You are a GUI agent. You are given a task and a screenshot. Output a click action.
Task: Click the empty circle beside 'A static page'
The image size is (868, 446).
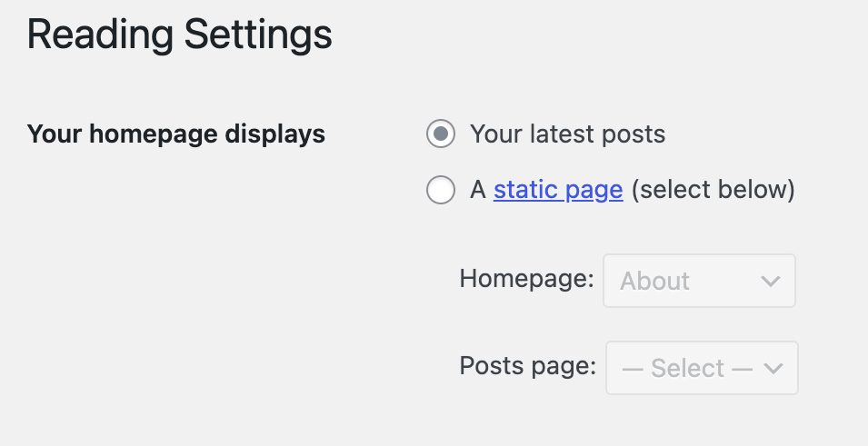pyautogui.click(x=441, y=190)
